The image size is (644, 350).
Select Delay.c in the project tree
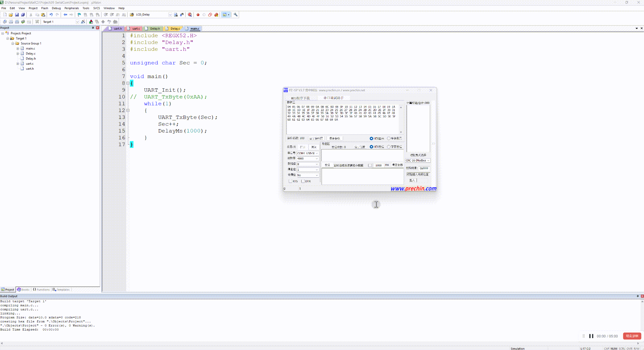(x=30, y=53)
